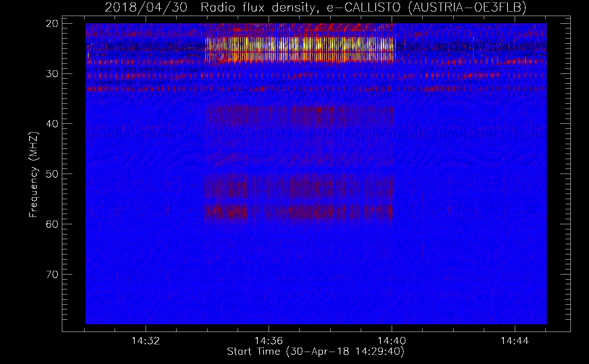
Task: Click the 70 frequency tick label
Action: click(52, 274)
